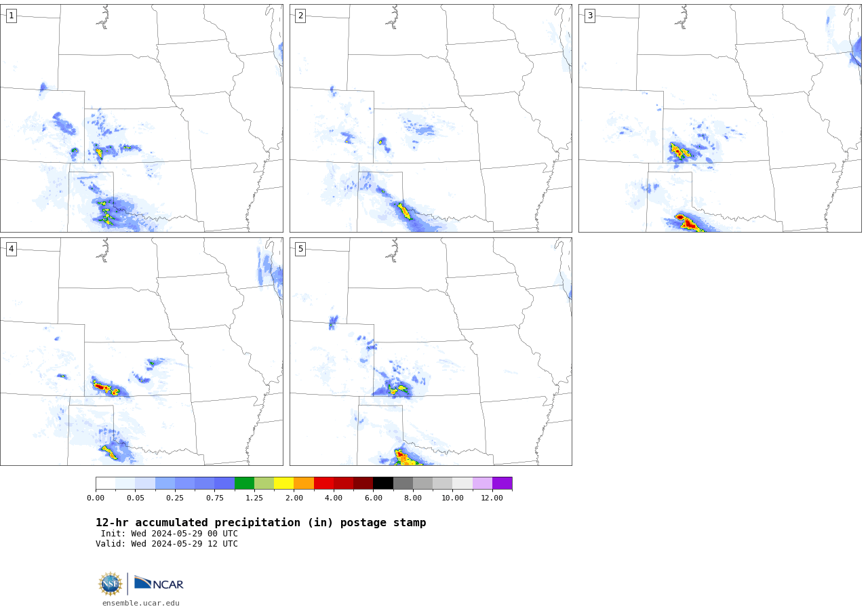The image size is (868, 611).
Task: Open ensemble member 5 precipitation map
Action: click(431, 351)
